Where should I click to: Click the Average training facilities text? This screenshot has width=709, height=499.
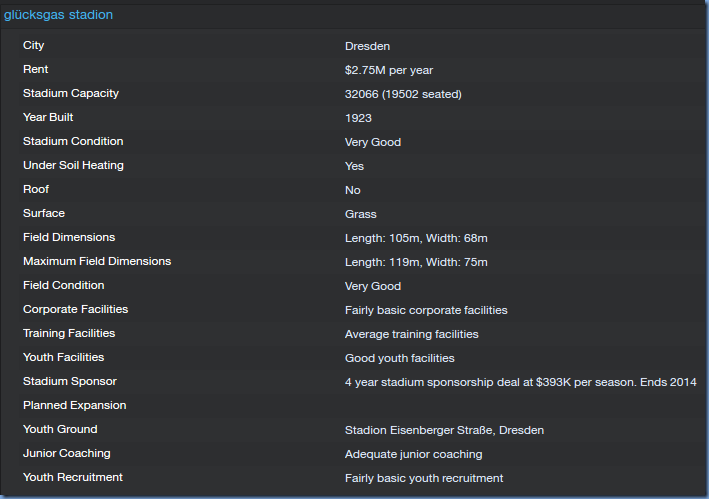click(x=412, y=334)
